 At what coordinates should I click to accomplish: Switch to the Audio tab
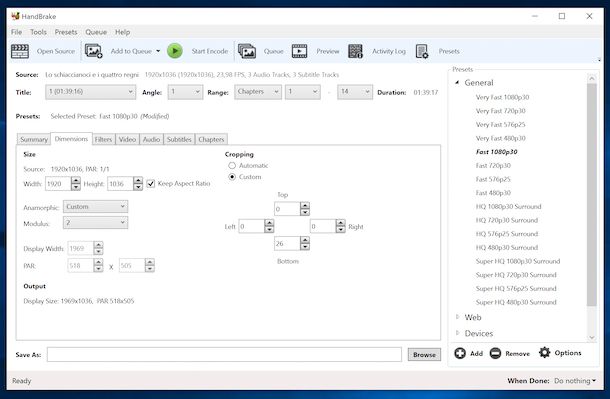[x=151, y=139]
